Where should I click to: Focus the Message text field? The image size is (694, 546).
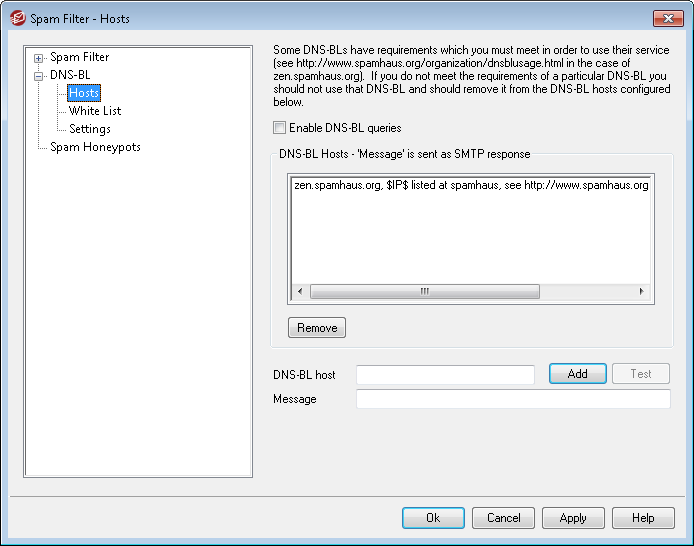[512, 399]
